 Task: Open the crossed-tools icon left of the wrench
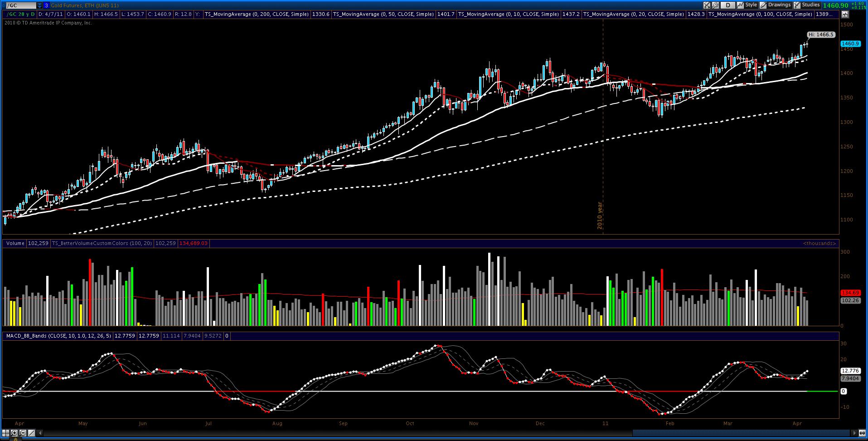click(x=707, y=5)
